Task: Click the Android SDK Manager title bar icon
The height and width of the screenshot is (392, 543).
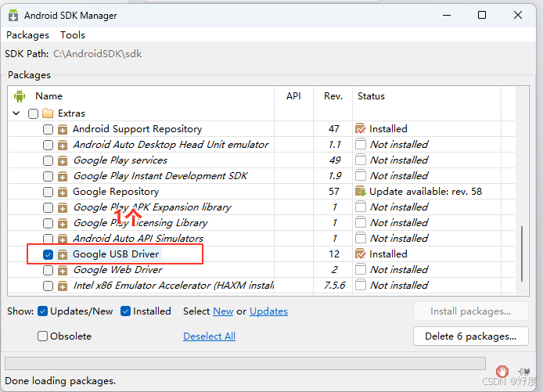Action: [x=13, y=15]
